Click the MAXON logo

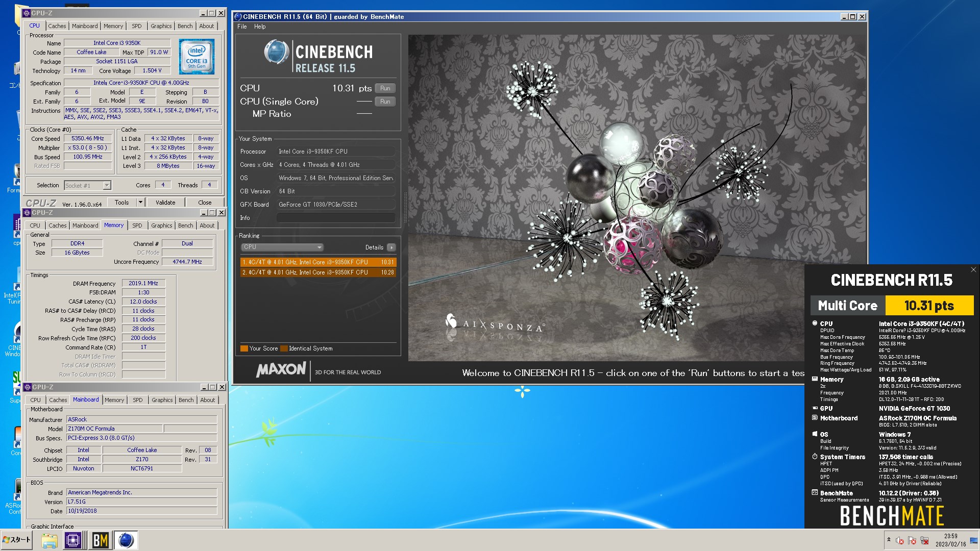[x=281, y=370]
